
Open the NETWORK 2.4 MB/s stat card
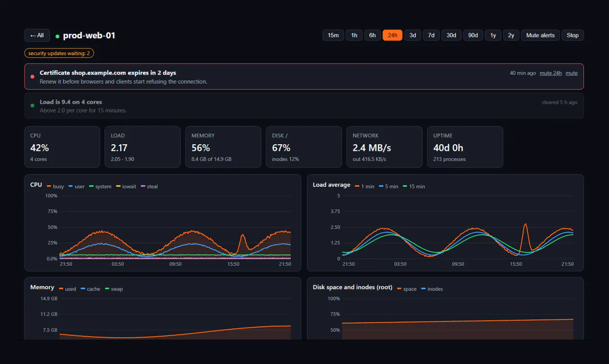[385, 147]
